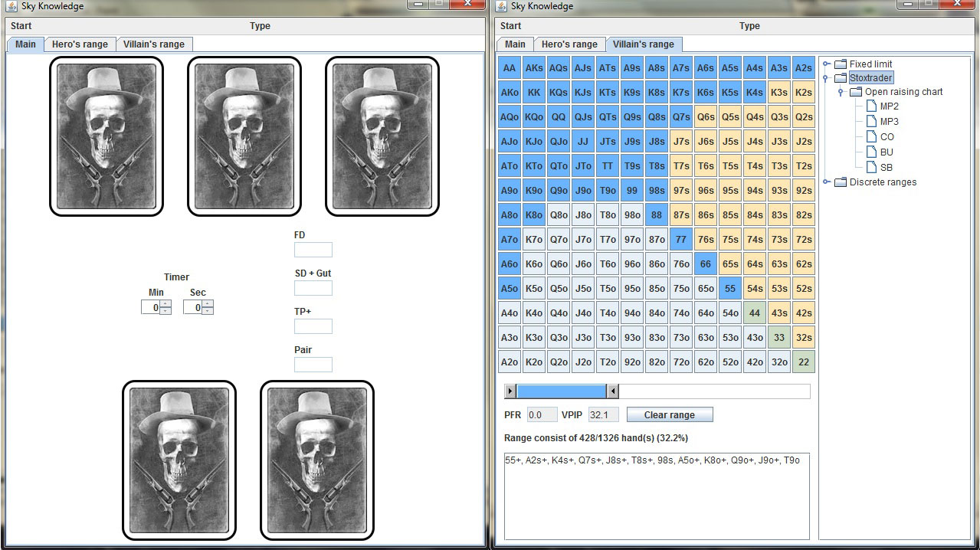Click the MP3 chart file icon
Viewport: 980px width, 550px height.
point(872,122)
